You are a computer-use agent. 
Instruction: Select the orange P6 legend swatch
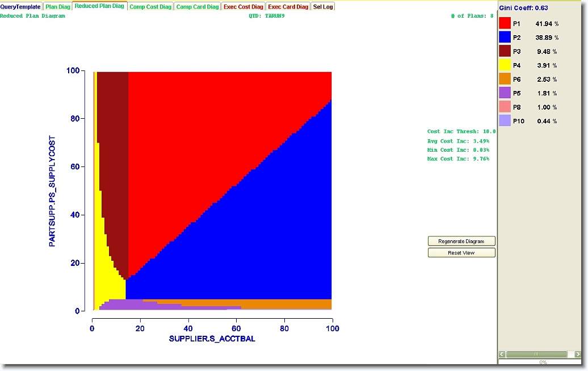pos(505,79)
